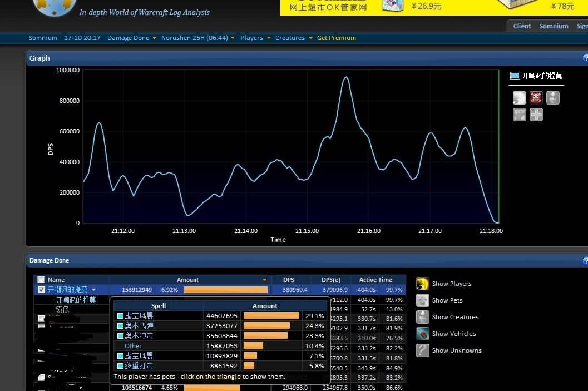
Task: Switch to the Client tab at top right
Action: tap(522, 26)
